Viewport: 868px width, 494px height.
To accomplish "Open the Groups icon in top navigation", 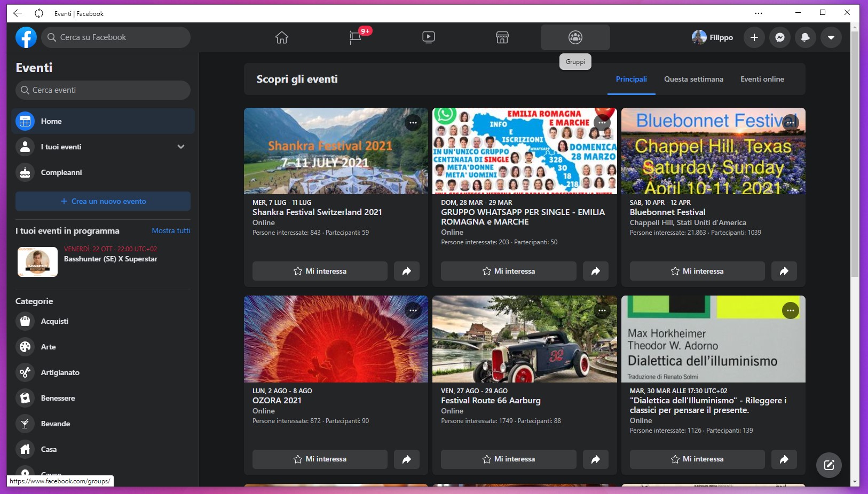I will (575, 37).
